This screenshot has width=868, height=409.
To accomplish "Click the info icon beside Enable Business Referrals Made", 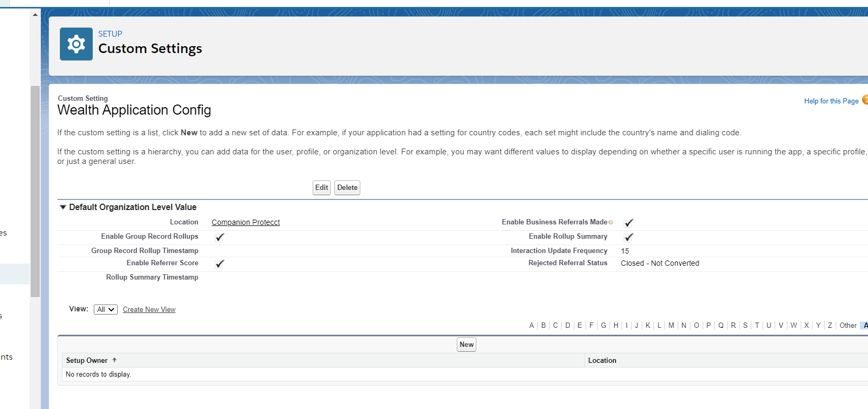I will (x=610, y=222).
